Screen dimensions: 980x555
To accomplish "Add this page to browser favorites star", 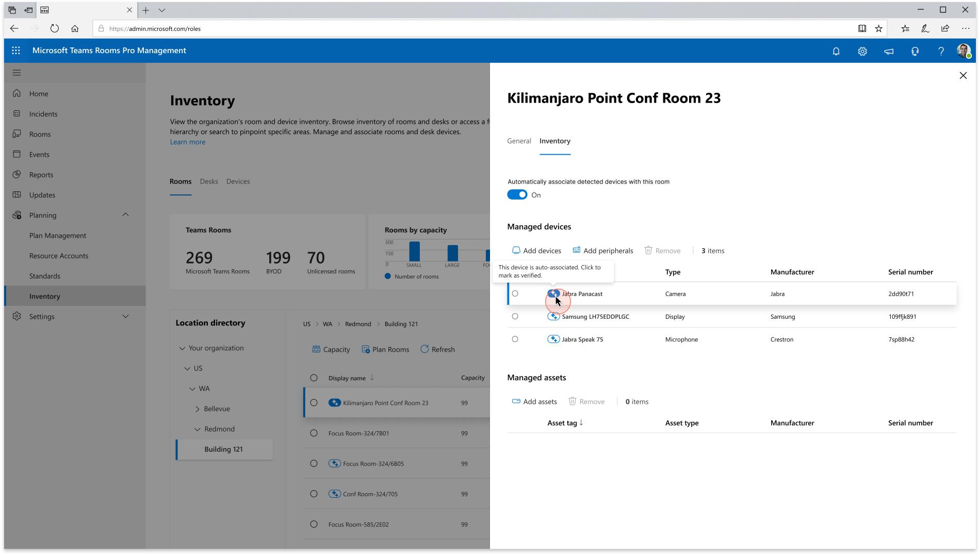I will click(x=878, y=29).
